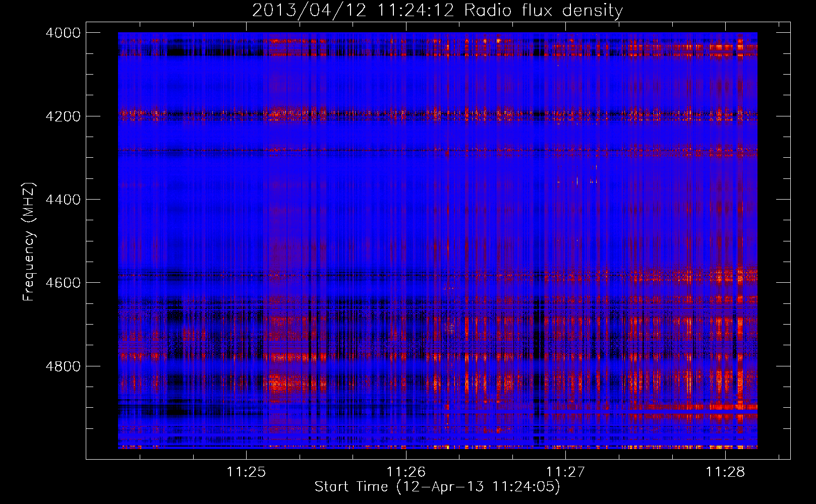Image resolution: width=816 pixels, height=504 pixels.
Task: Click the 11:28 time axis label
Action: click(x=725, y=472)
